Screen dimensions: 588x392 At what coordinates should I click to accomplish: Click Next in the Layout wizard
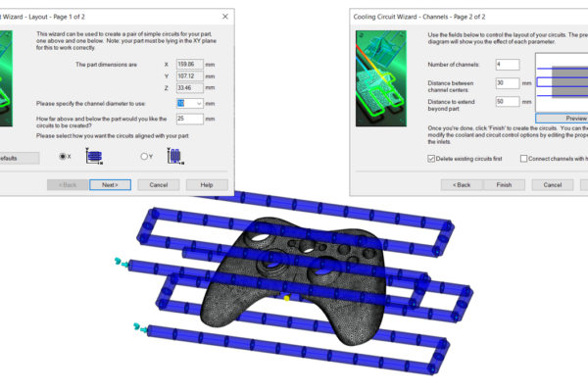[x=110, y=185]
